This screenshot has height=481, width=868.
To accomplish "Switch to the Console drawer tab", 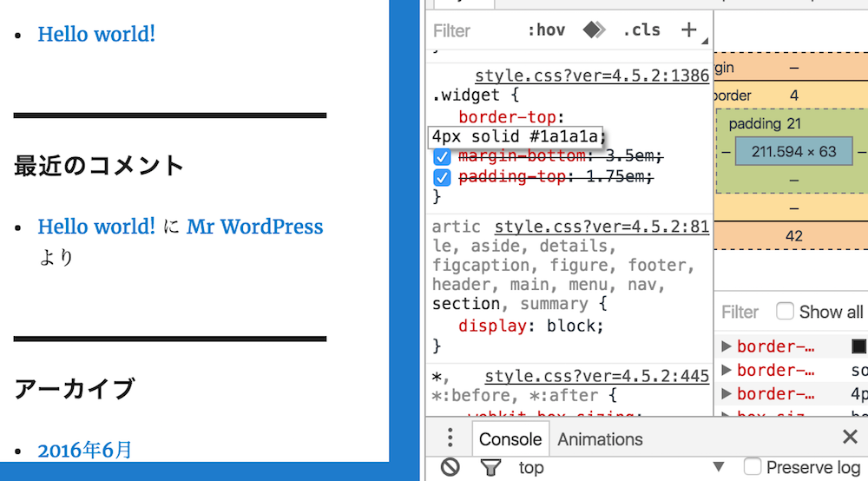I will pos(510,439).
